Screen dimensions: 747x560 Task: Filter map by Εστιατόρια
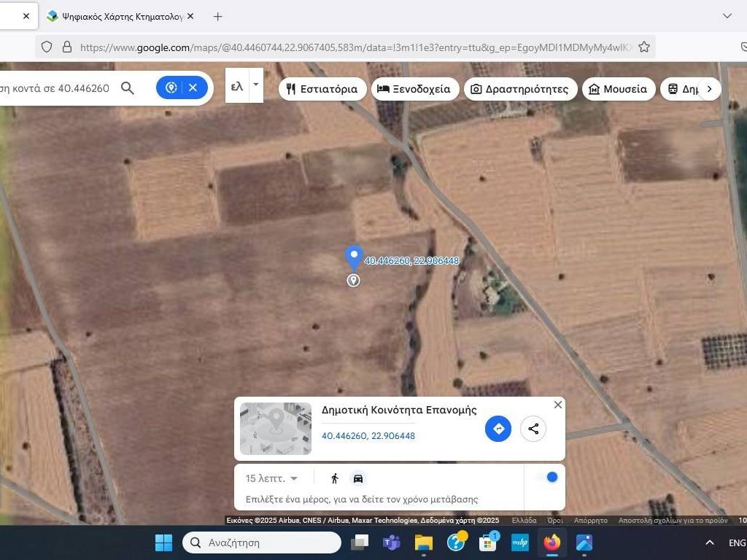pos(322,89)
